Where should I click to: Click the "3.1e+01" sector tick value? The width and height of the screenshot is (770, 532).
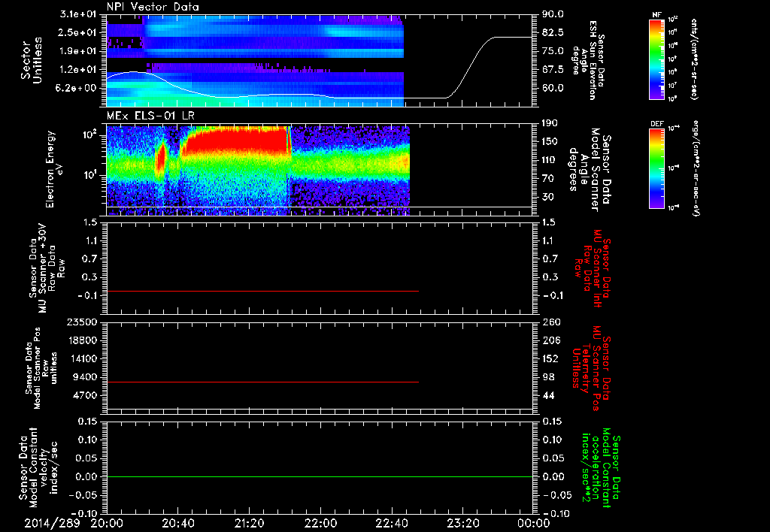coord(80,14)
